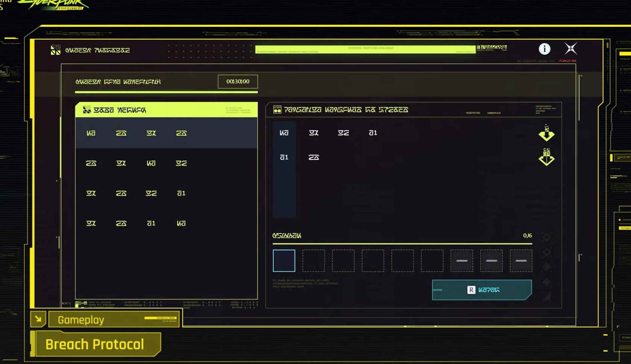Viewport: 631px width, 364px height.
Task: Select code matrix cell in row 2, column 2
Action: [121, 163]
